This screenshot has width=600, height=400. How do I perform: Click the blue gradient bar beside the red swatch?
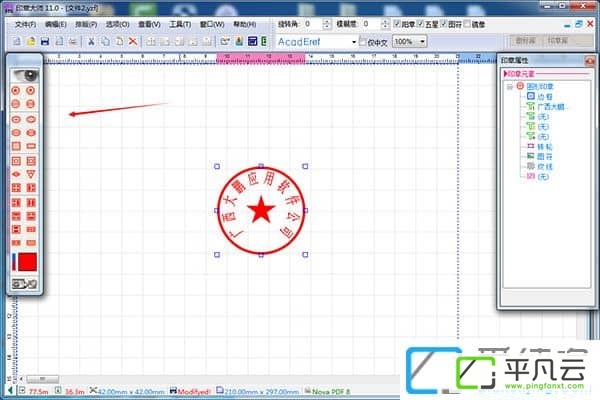tap(14, 262)
